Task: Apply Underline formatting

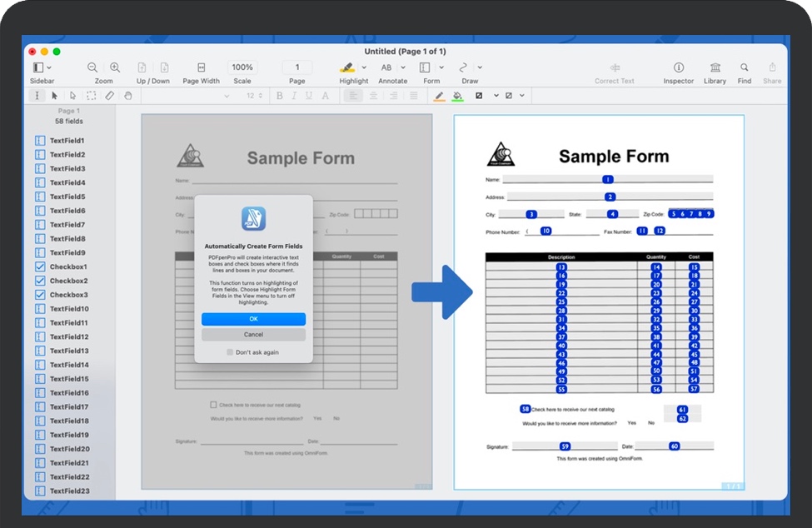Action: point(309,96)
